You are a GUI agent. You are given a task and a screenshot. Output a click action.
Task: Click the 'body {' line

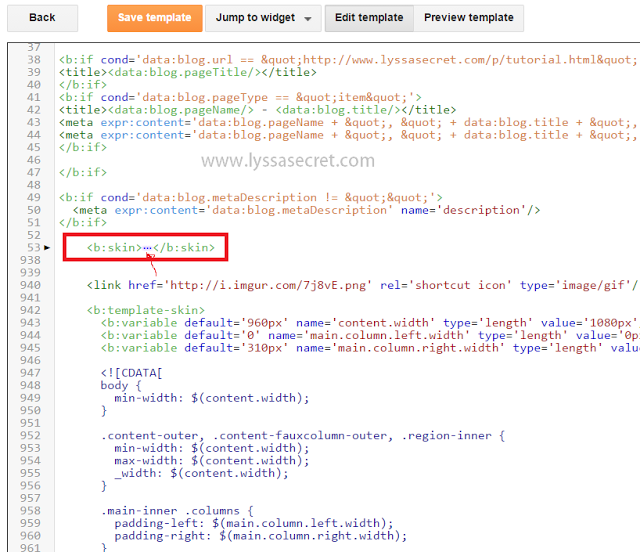(x=121, y=386)
